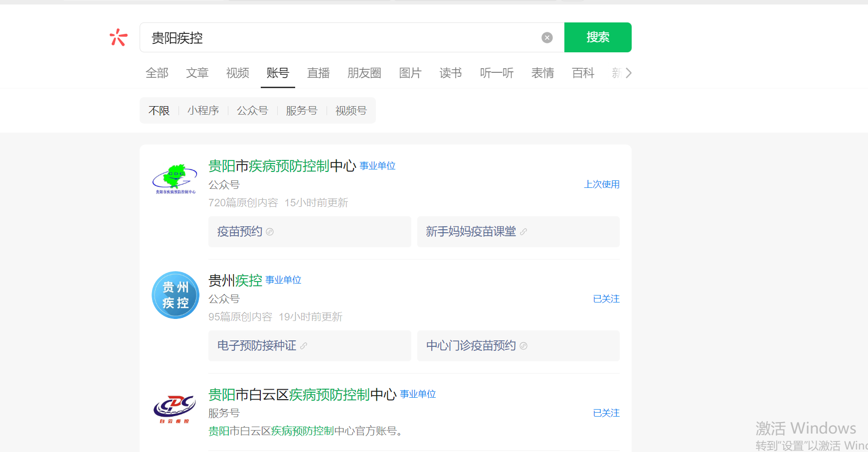Open the 百科 tab
This screenshot has height=452, width=868.
tap(583, 73)
